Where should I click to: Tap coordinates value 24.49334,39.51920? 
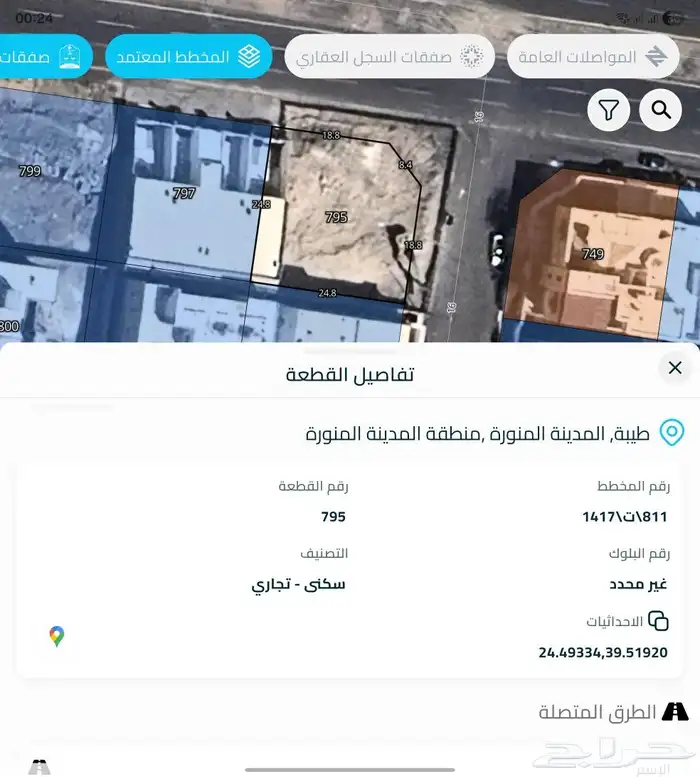tap(603, 652)
